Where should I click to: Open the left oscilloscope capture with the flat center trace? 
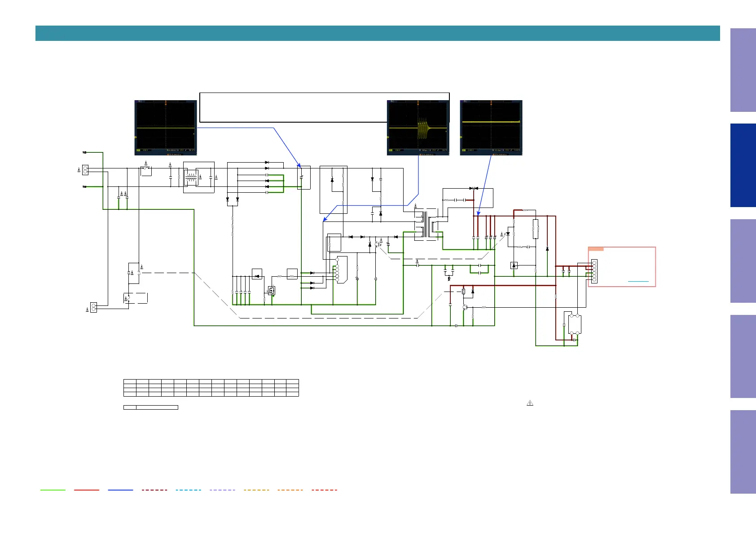(166, 128)
